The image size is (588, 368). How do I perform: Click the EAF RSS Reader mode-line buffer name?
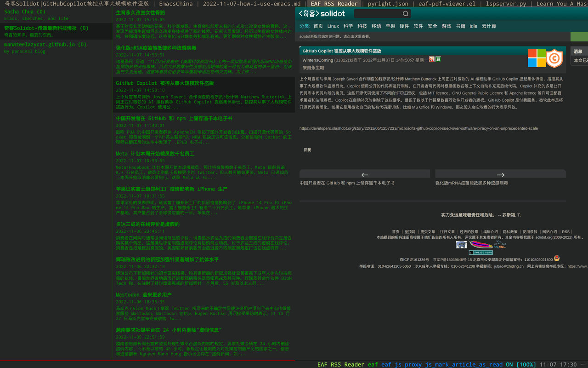(x=341, y=364)
